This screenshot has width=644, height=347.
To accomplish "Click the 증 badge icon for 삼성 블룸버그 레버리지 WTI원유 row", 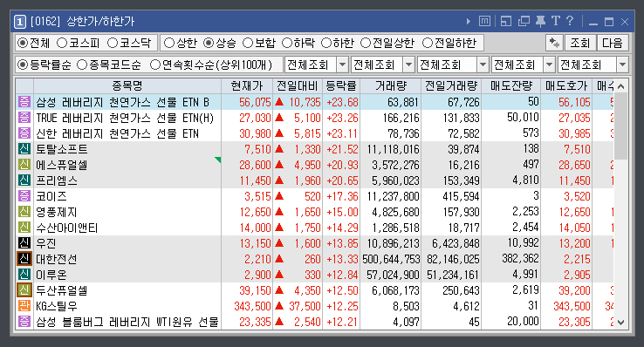I will coord(24,321).
